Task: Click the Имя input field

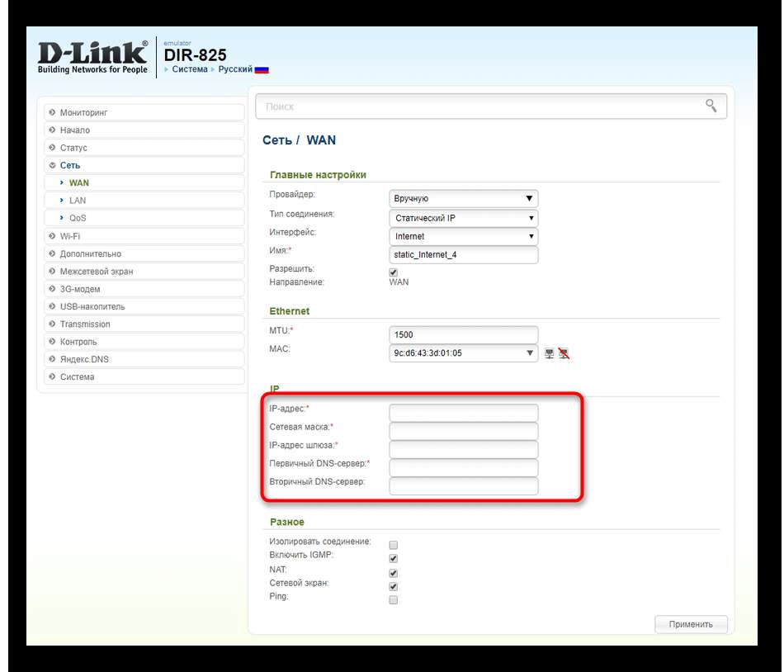Action: [463, 254]
